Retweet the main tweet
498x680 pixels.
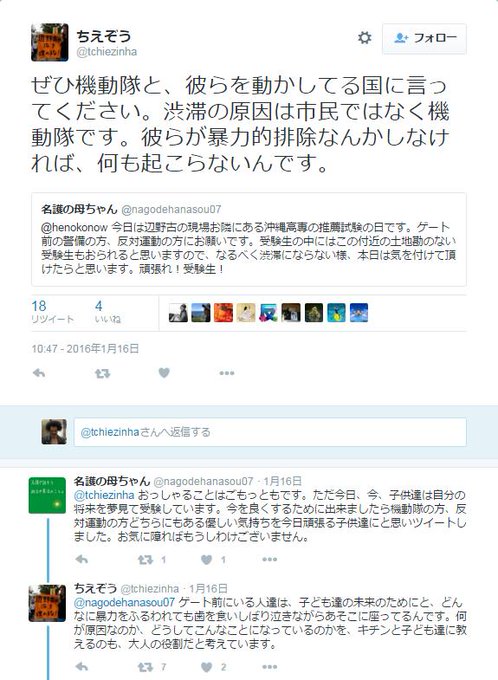103,373
